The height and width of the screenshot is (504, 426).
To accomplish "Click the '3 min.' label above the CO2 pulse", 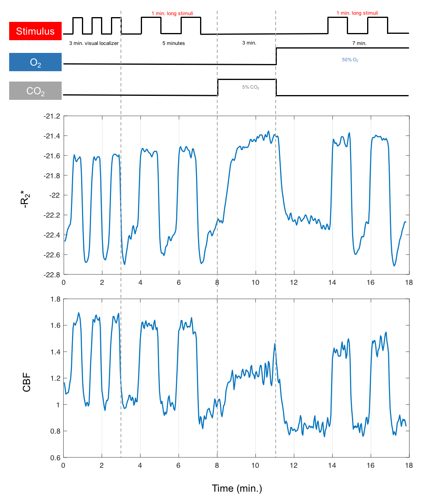I will [x=249, y=43].
